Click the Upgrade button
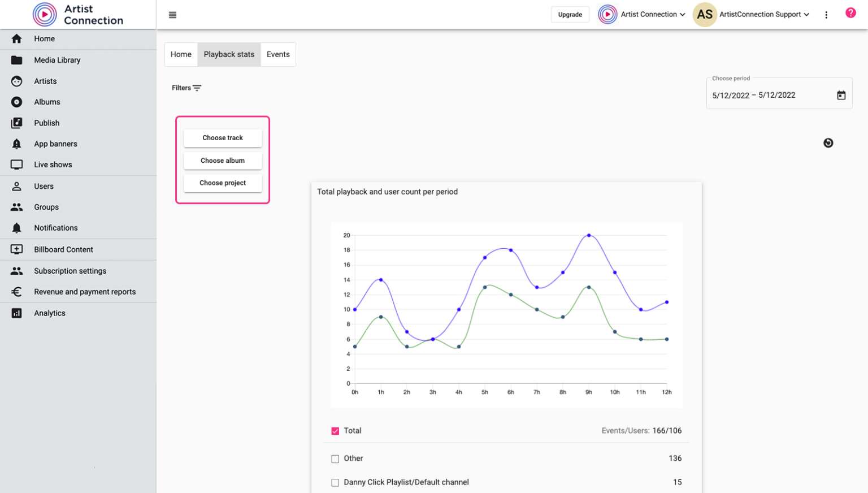This screenshot has height=493, width=868. (570, 14)
